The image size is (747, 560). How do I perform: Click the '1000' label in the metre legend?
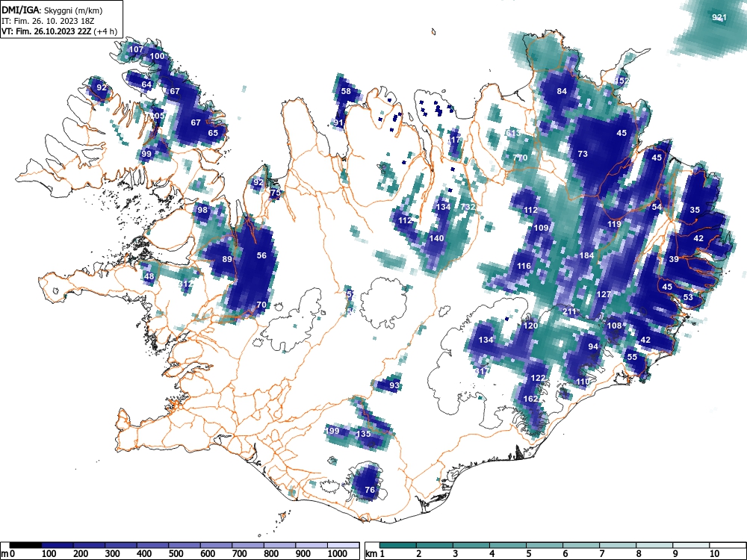[x=338, y=554]
